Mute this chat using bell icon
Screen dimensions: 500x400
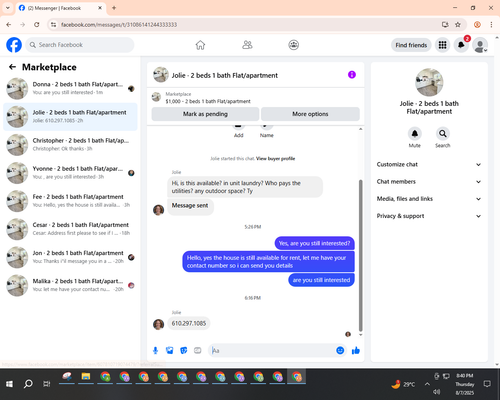[x=415, y=134]
